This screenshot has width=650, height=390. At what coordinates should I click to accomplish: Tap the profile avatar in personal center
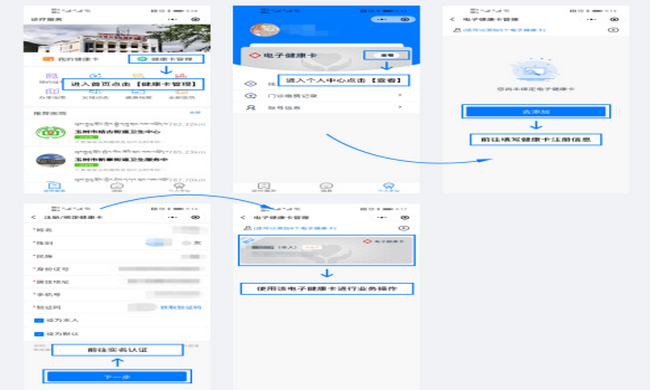[x=264, y=30]
